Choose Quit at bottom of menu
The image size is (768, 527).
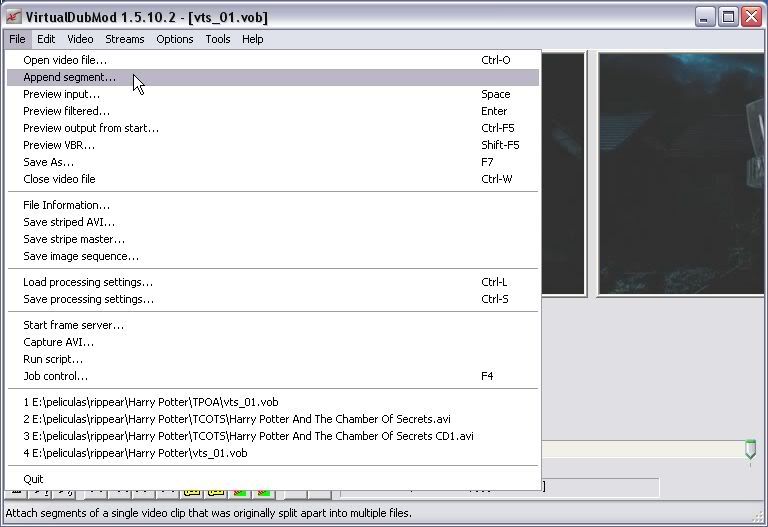[33, 479]
